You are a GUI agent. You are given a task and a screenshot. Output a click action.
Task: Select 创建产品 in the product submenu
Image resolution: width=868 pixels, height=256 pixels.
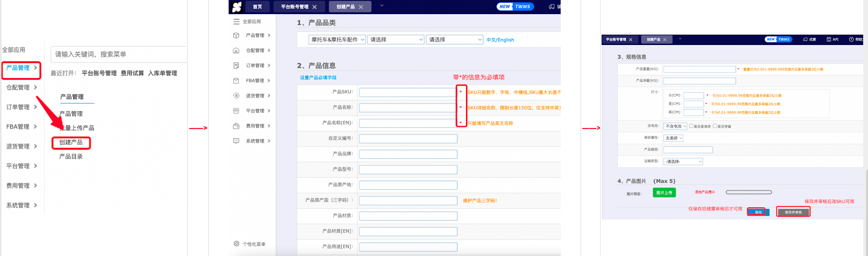(x=71, y=142)
